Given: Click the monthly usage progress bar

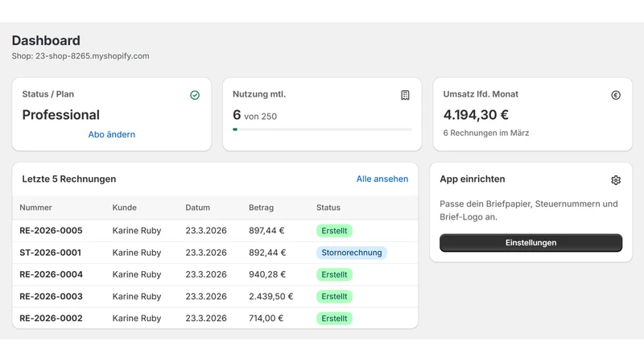Looking at the screenshot, I should pyautogui.click(x=322, y=130).
